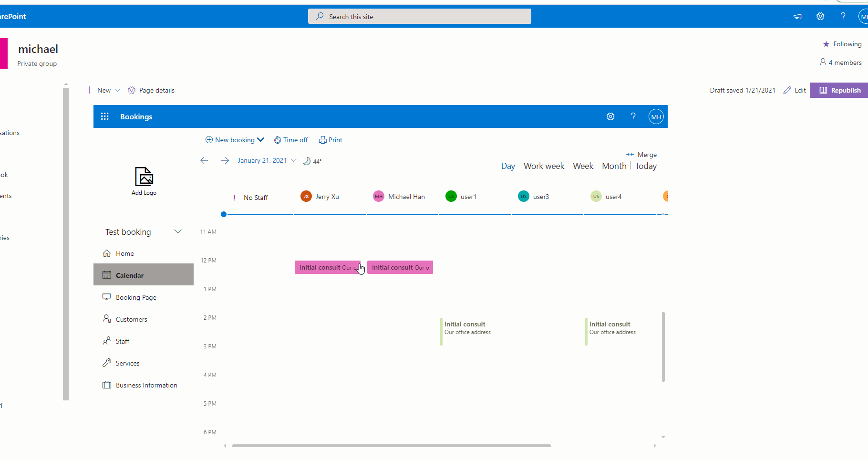The image size is (868, 461).
Task: Open Michael Han's Initial consult booking
Action: (x=400, y=267)
